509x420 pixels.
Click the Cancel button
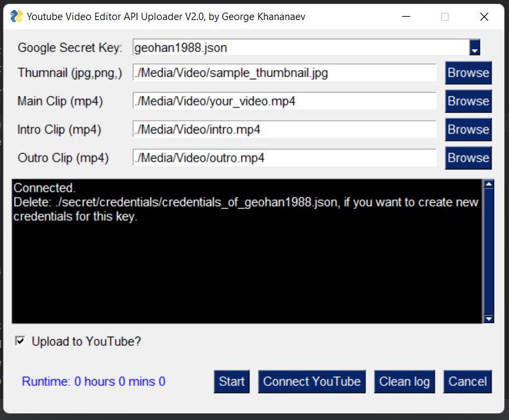[468, 381]
